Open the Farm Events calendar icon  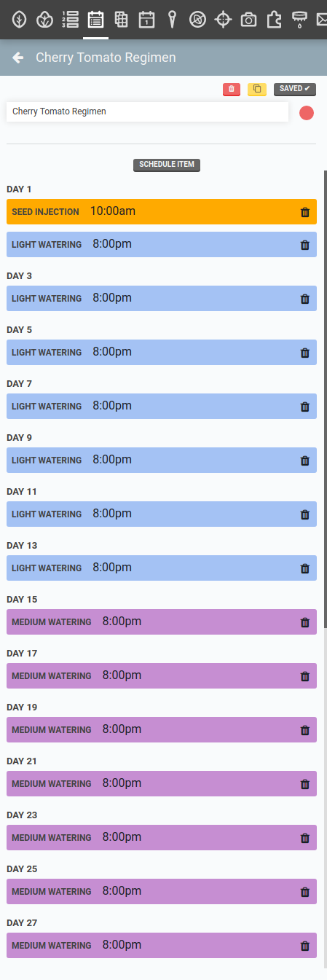click(146, 20)
